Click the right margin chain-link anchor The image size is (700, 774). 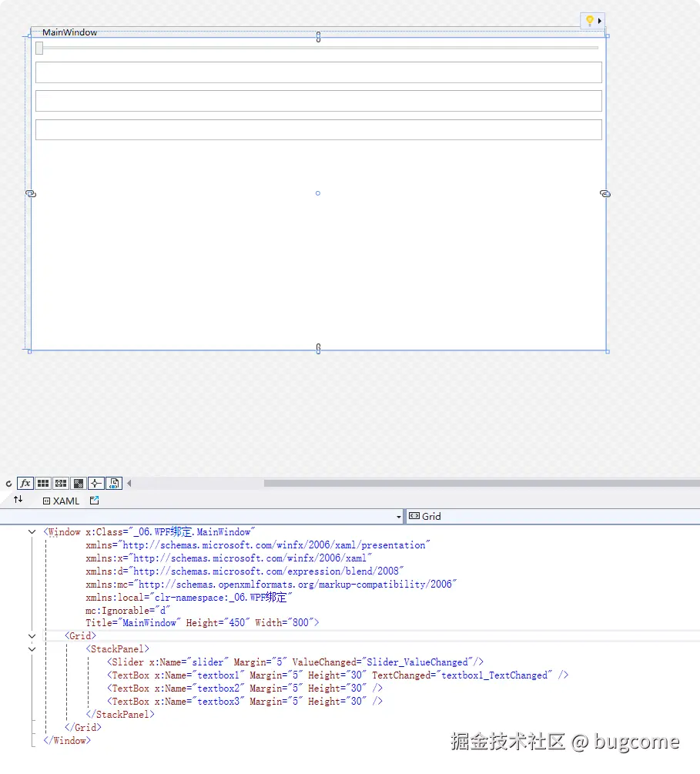605,194
